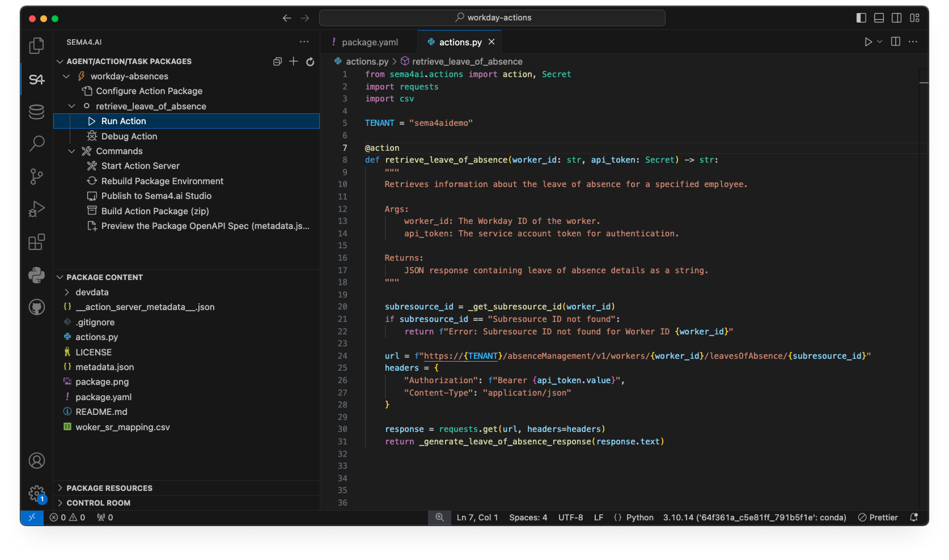
Task: Toggle the primary sidebar visibility
Action: (x=861, y=18)
